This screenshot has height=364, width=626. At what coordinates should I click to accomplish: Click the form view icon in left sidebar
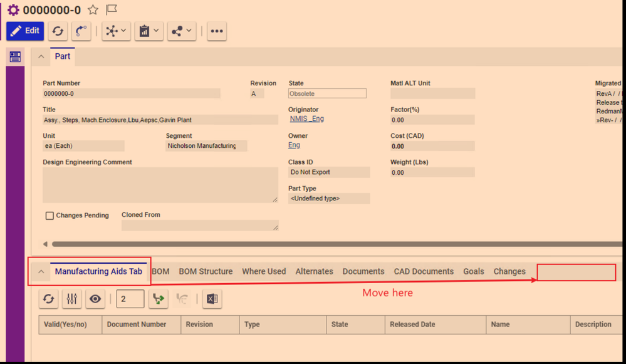coord(15,58)
